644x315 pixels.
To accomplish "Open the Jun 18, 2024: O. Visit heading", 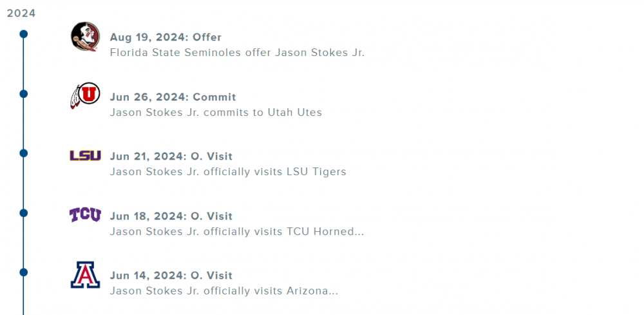I will pos(171,216).
